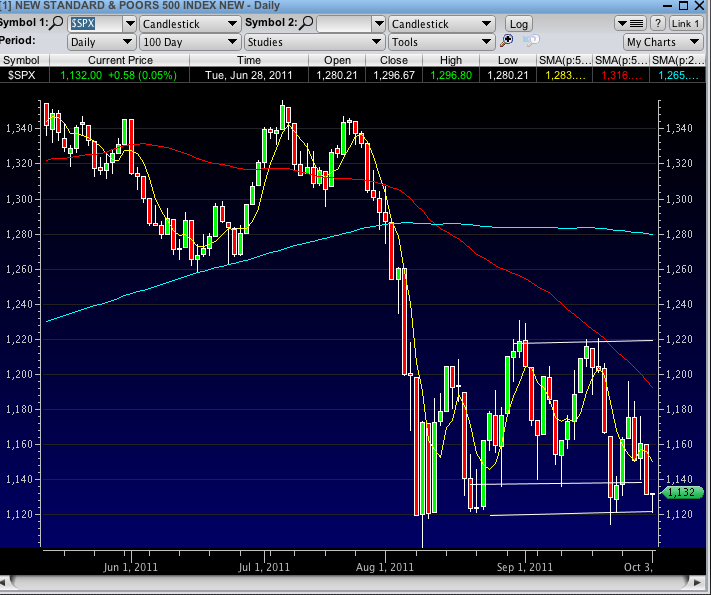The image size is (711, 595).
Task: Open the Tools menu
Action: tap(440, 42)
